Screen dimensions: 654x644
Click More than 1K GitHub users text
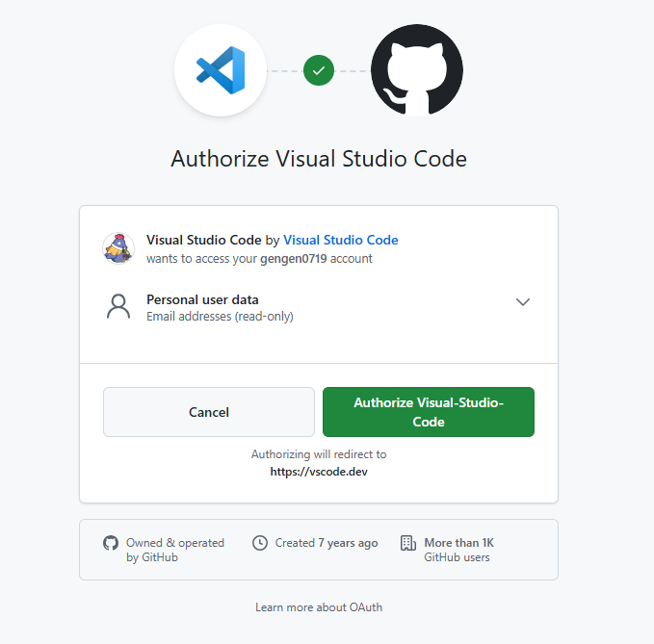click(458, 550)
